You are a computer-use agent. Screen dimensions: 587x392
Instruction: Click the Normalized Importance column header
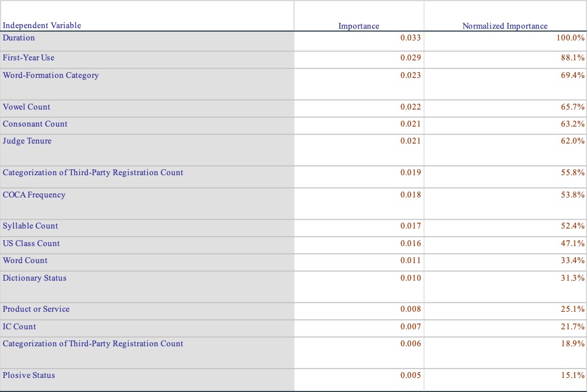click(504, 26)
